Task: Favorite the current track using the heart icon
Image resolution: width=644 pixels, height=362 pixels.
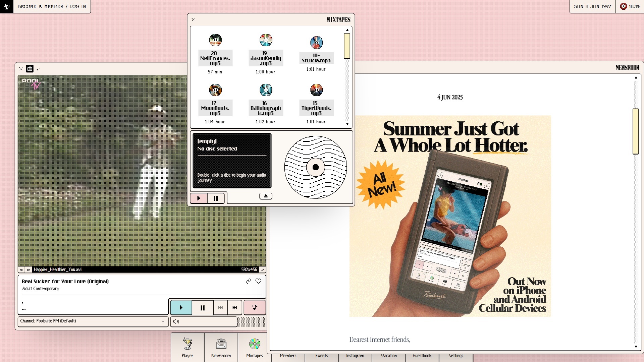Action: click(258, 281)
